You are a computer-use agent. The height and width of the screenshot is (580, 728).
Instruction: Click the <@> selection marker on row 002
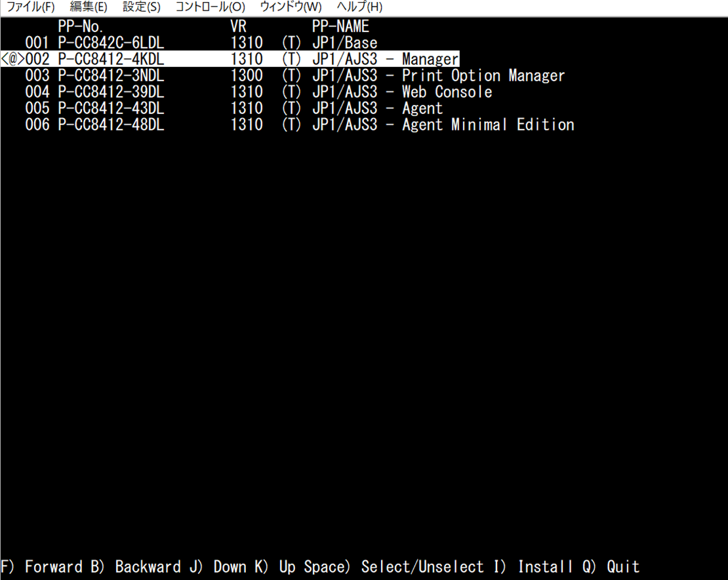12,60
